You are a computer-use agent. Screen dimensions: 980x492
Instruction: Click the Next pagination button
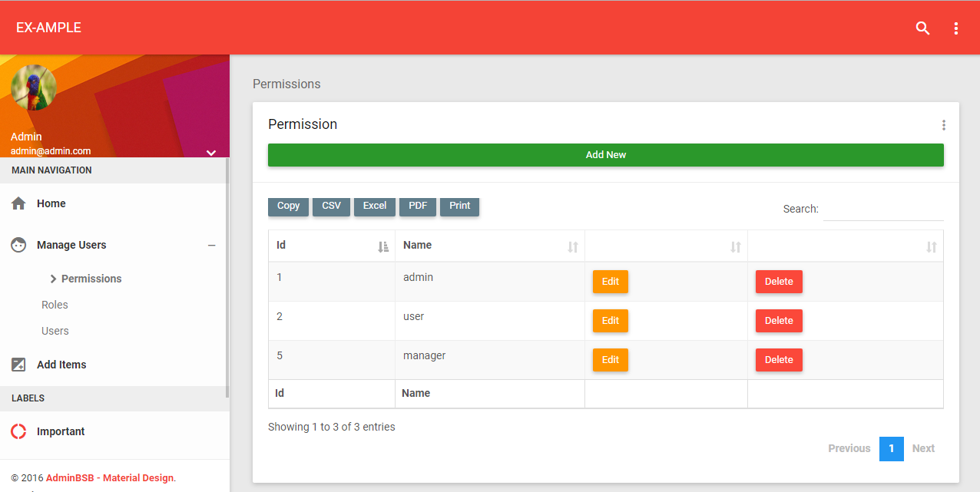pos(924,449)
